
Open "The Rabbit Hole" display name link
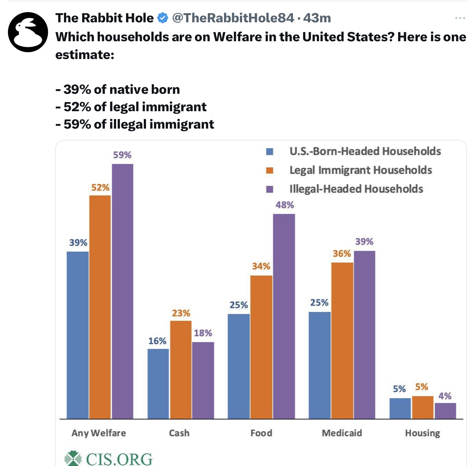click(104, 18)
